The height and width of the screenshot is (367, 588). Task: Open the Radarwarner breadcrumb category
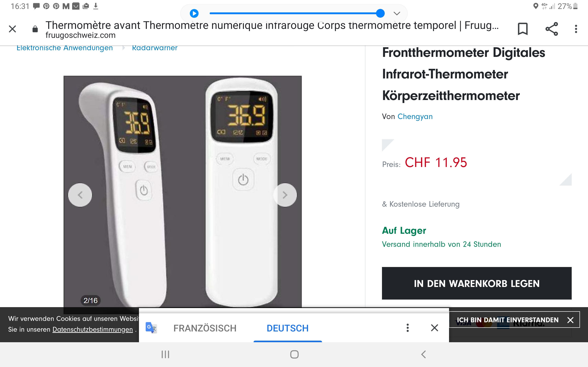pos(155,48)
